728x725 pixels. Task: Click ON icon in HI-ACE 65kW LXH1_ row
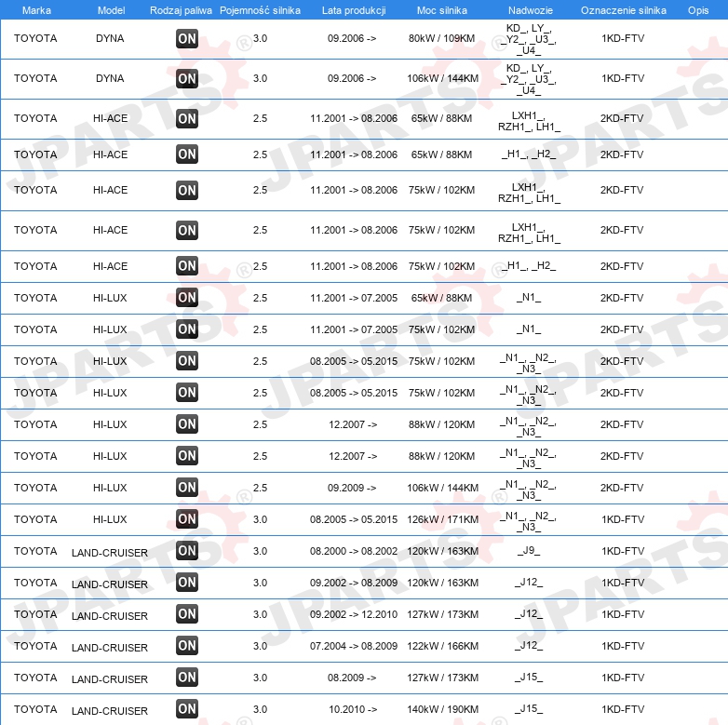pos(187,118)
